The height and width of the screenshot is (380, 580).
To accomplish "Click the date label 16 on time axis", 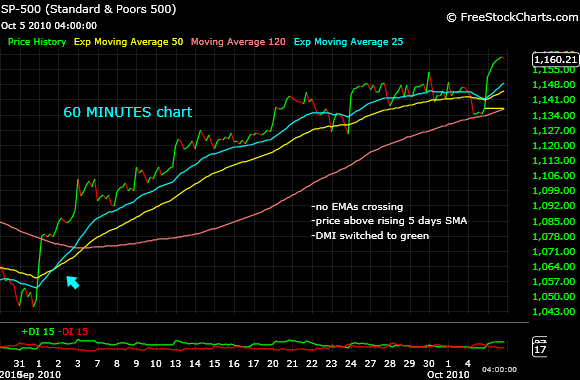I will [x=234, y=364].
